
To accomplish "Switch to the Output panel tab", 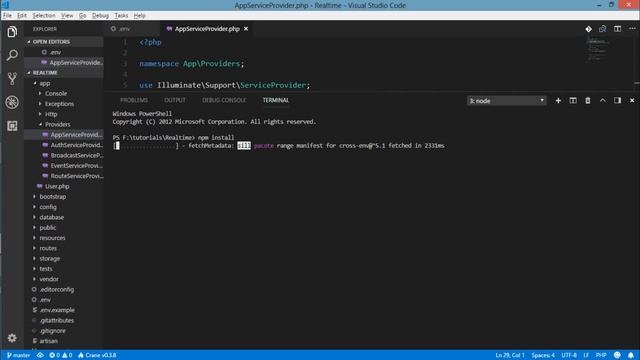I will click(175, 100).
